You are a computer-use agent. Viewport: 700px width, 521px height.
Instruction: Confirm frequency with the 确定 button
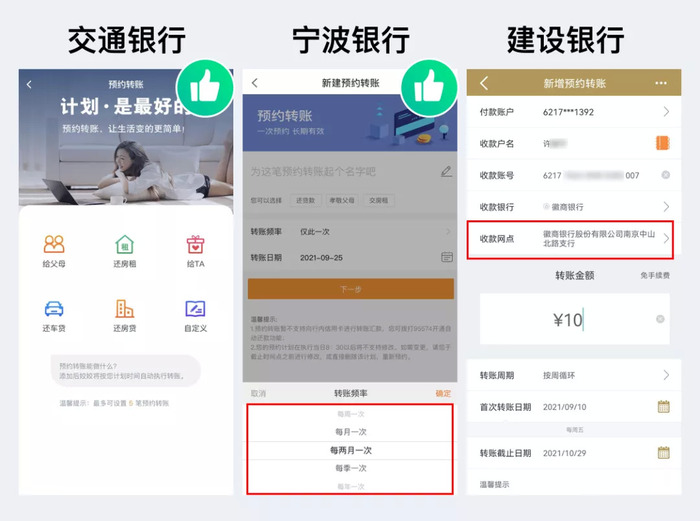(443, 393)
